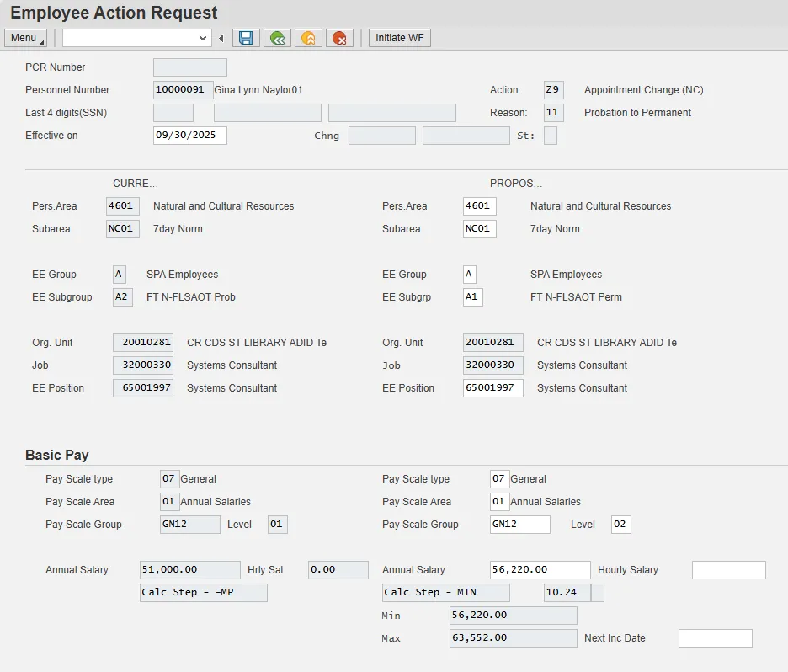Viewport: 788px width, 672px height.
Task: Click the small triangle beside command field
Action: 221,38
